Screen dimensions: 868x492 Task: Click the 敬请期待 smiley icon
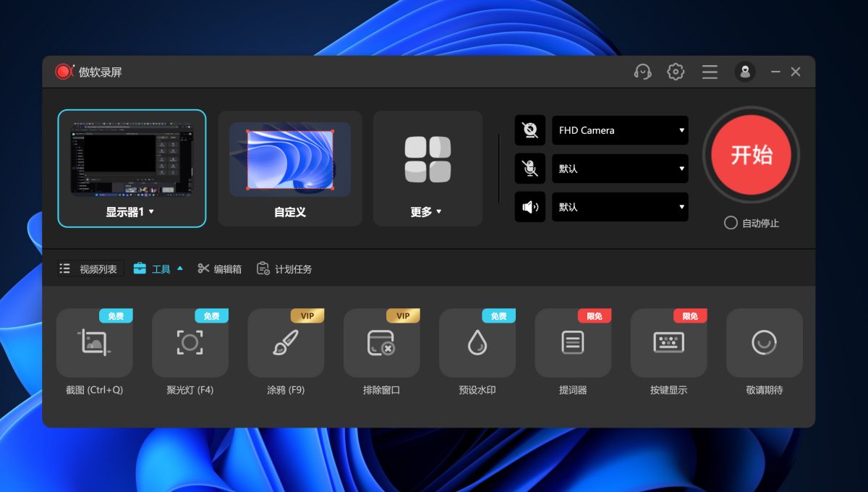click(765, 343)
